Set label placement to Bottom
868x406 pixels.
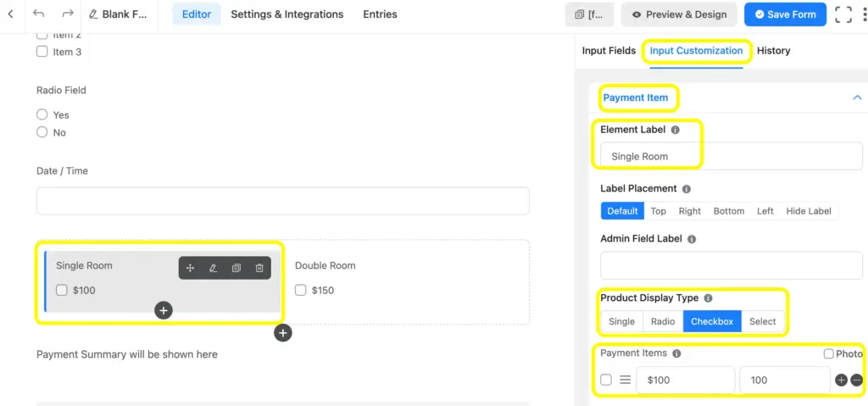[728, 211]
